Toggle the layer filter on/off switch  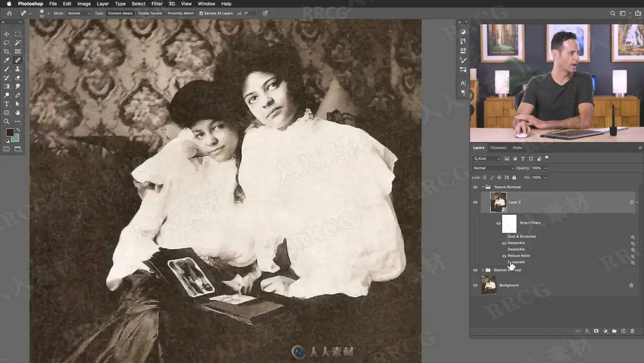tap(547, 158)
